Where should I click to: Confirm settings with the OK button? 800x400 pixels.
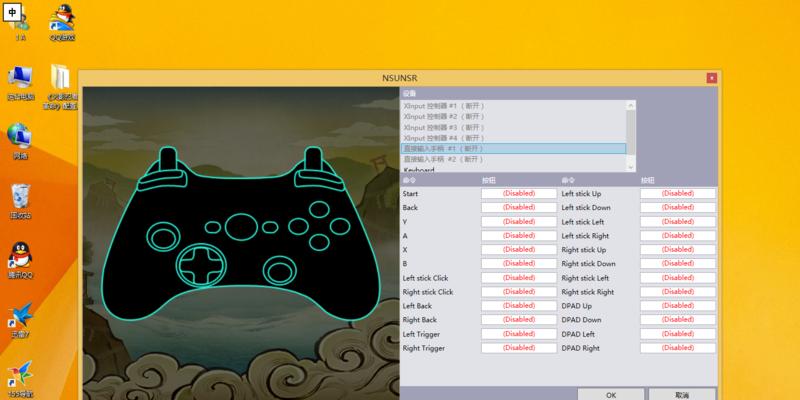coord(611,394)
